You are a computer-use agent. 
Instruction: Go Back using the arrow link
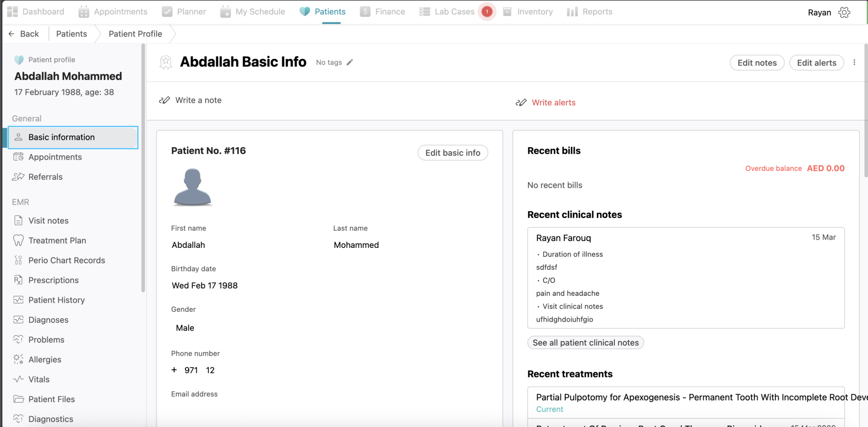point(24,34)
